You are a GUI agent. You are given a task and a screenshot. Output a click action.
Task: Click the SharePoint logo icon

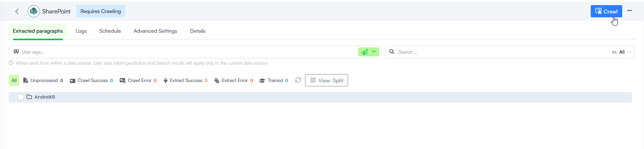tap(34, 11)
